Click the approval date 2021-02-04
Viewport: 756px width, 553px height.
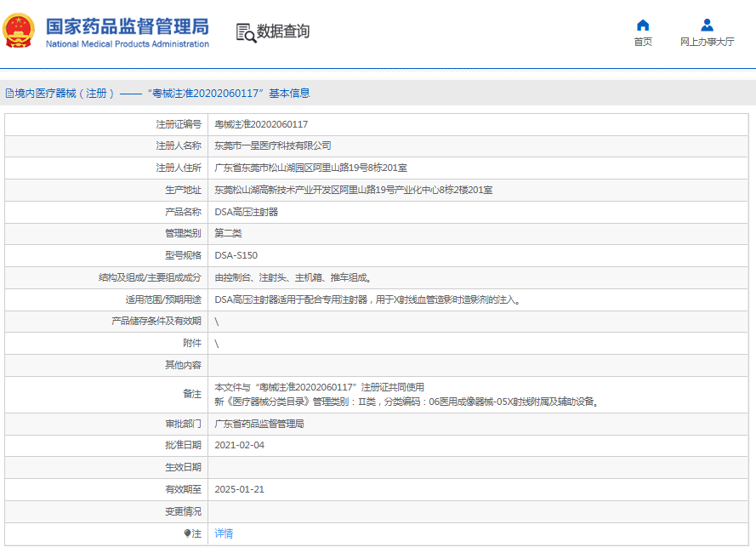click(x=239, y=445)
